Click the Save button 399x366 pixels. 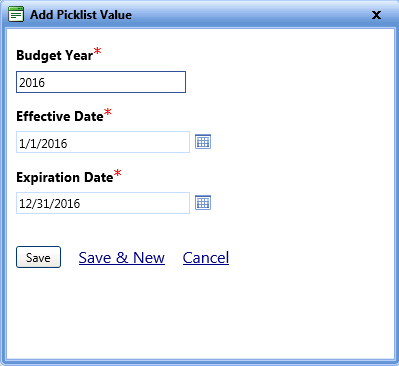[38, 257]
